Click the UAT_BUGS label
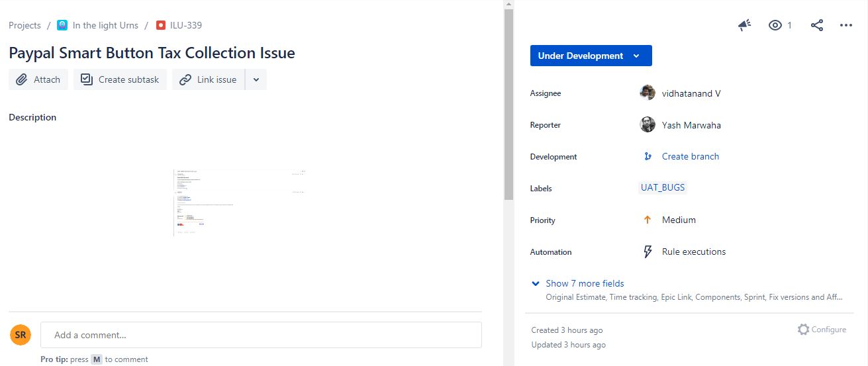868x366 pixels. [663, 187]
